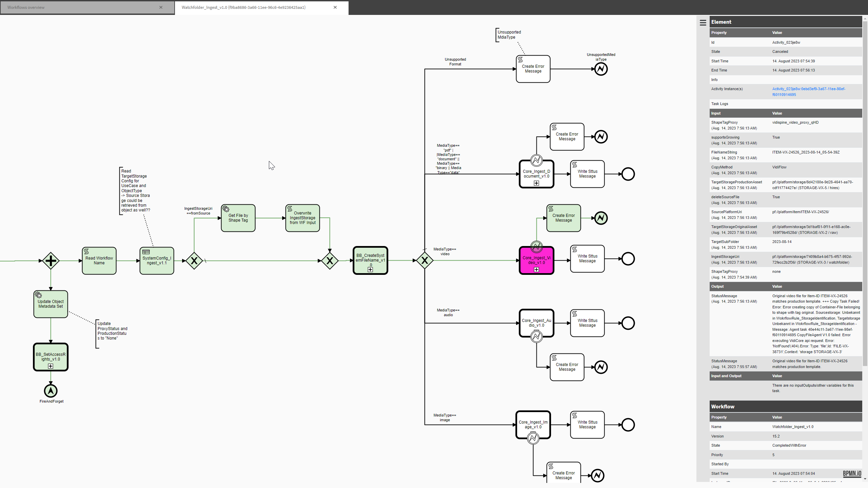Click error end event after video Create Error Message

(601, 218)
